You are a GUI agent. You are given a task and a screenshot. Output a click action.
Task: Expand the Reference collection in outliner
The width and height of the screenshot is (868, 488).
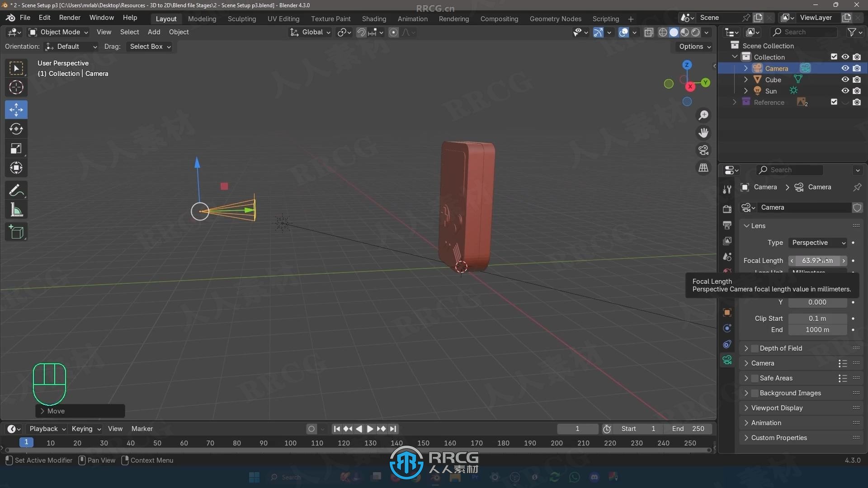pyautogui.click(x=735, y=102)
